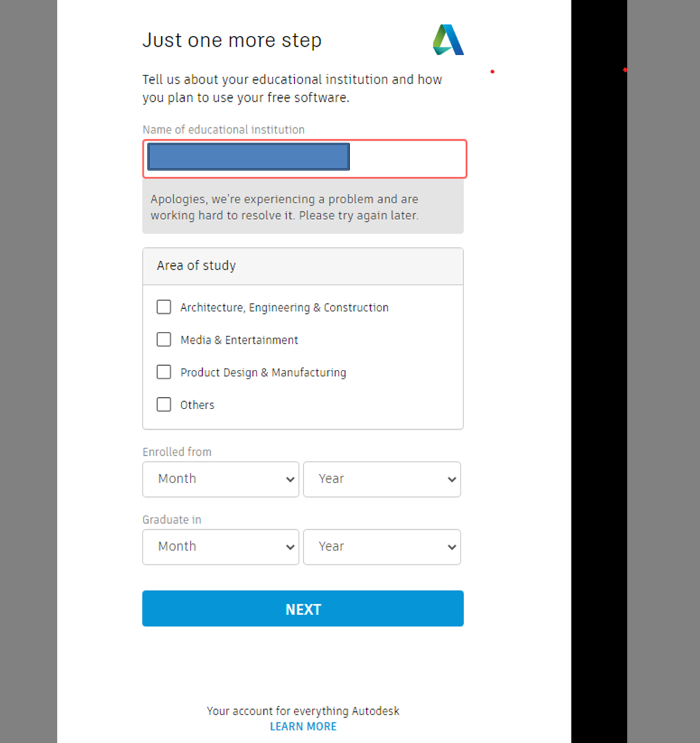
Task: Click the Area of study header
Action: (x=196, y=265)
